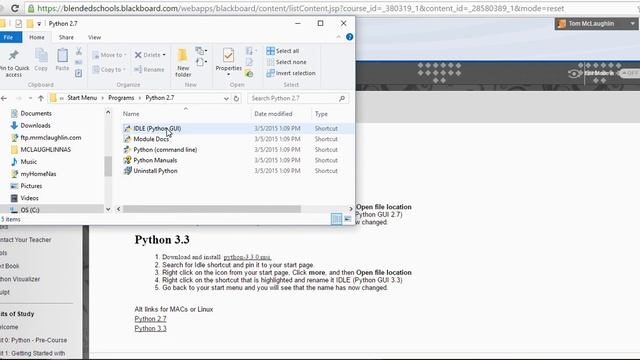Viewport: 640px width, 360px height.
Task: Switch to details view icon in status bar
Action: (x=336, y=219)
